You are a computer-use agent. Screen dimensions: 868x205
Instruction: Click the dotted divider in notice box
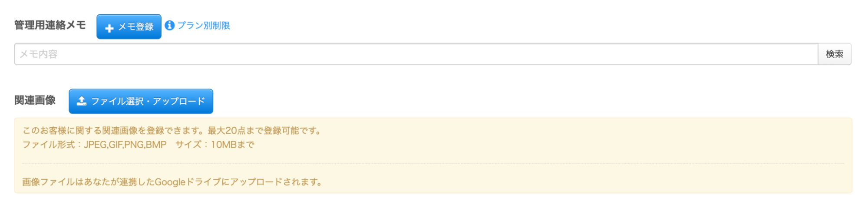(433, 164)
